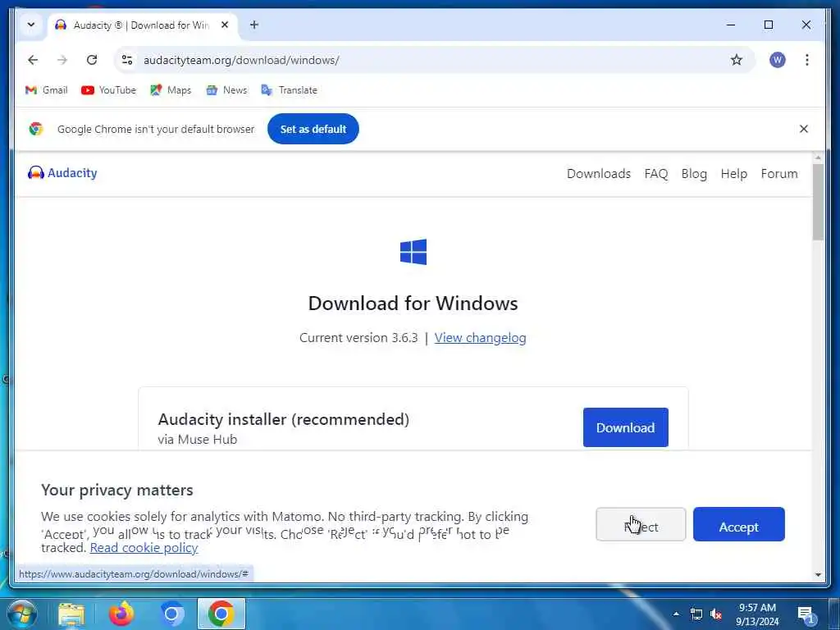The image size is (840, 630).
Task: Click the page vertical scrollbar thumb
Action: pyautogui.click(x=818, y=202)
